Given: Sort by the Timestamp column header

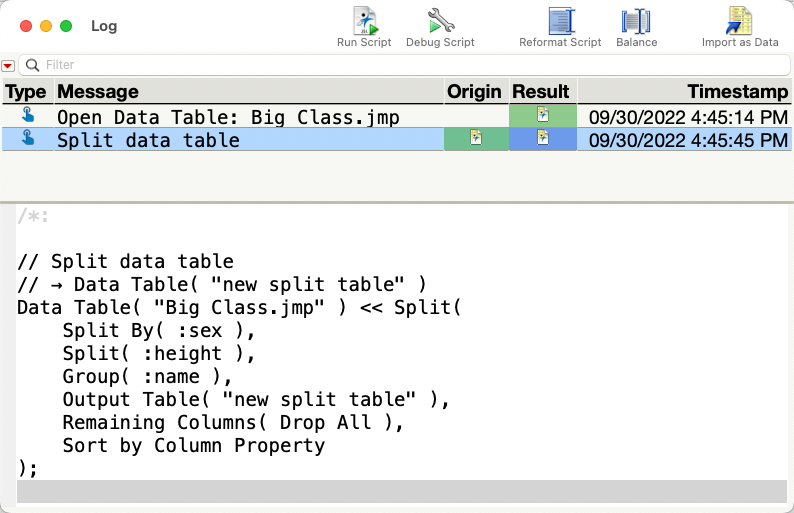Looking at the screenshot, I should pyautogui.click(x=684, y=92).
